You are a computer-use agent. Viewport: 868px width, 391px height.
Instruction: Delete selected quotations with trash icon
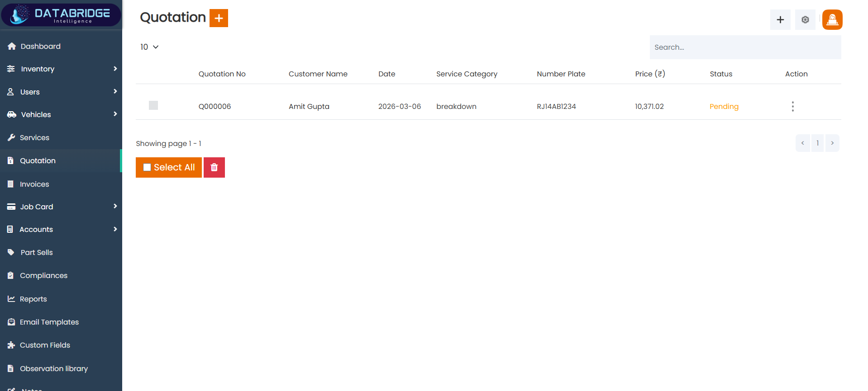214,167
